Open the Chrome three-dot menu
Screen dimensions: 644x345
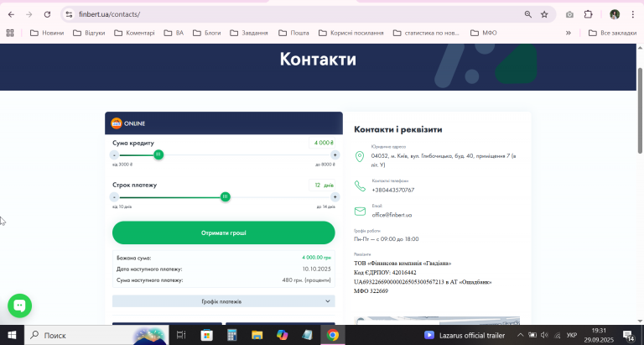coord(633,14)
